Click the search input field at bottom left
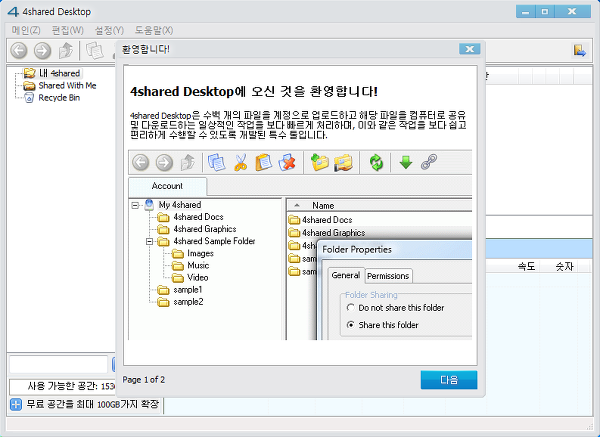Screen dimensions: 600x437 point(59,364)
